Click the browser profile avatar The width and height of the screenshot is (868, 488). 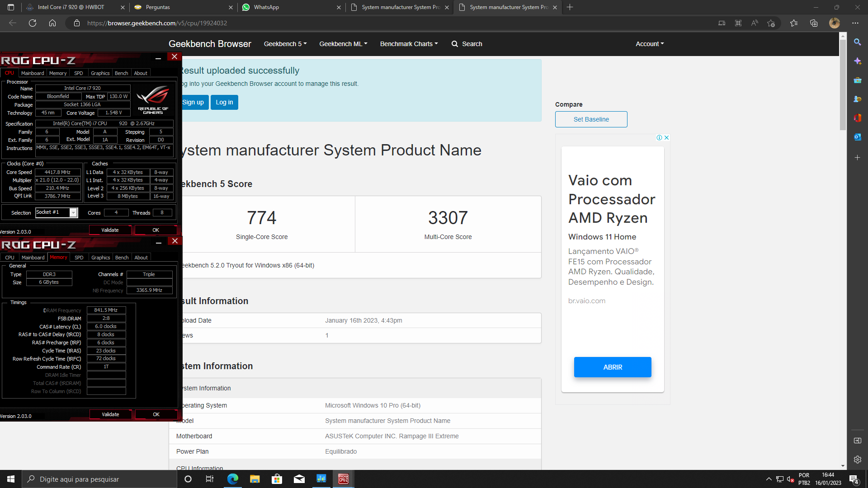[x=835, y=23]
